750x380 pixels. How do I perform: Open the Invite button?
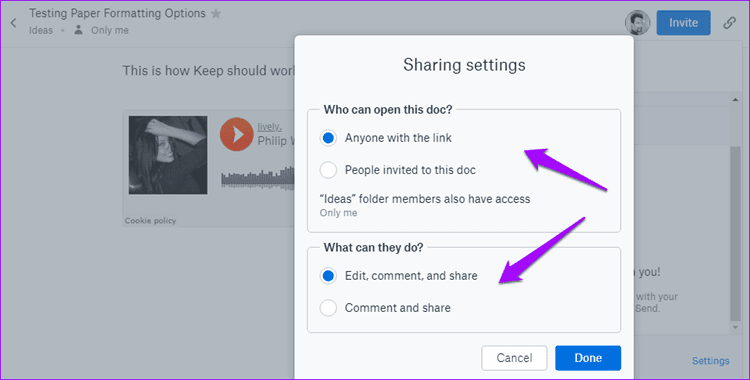coord(683,22)
